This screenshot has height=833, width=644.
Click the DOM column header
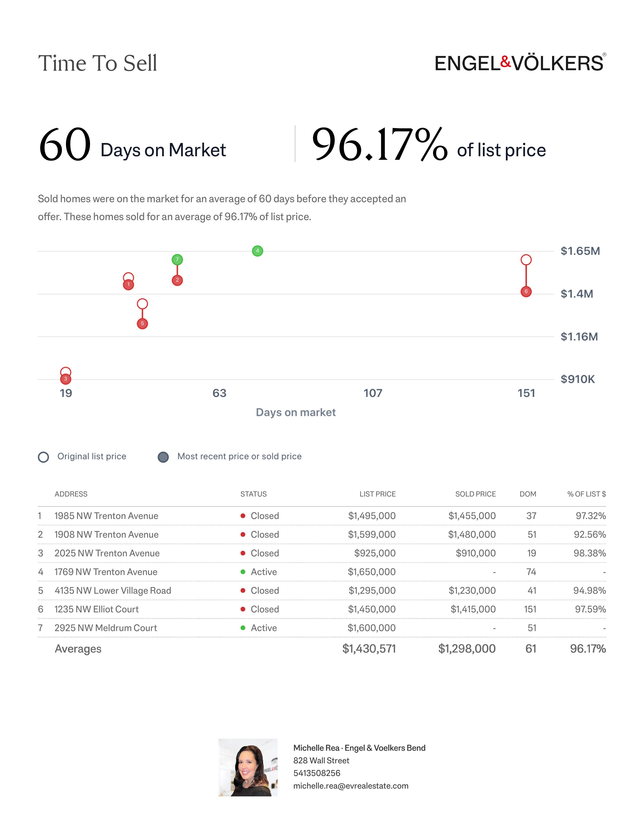point(528,494)
